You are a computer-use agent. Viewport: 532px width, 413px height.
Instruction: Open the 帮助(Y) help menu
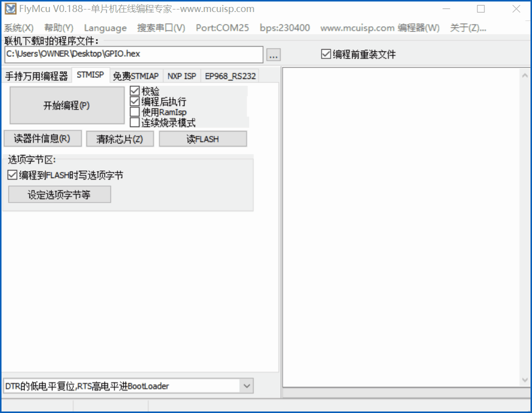coord(58,28)
